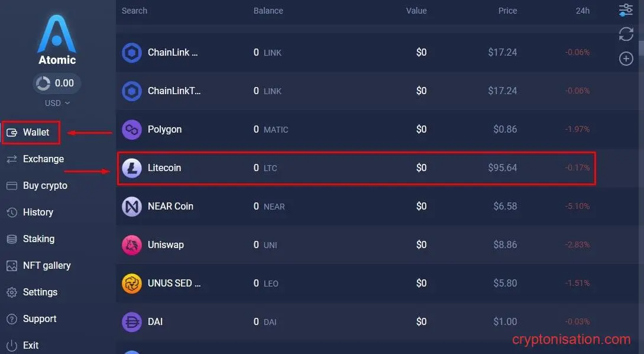Click the UNUS SED LEO icon
Image resolution: width=644 pixels, height=354 pixels.
point(132,284)
